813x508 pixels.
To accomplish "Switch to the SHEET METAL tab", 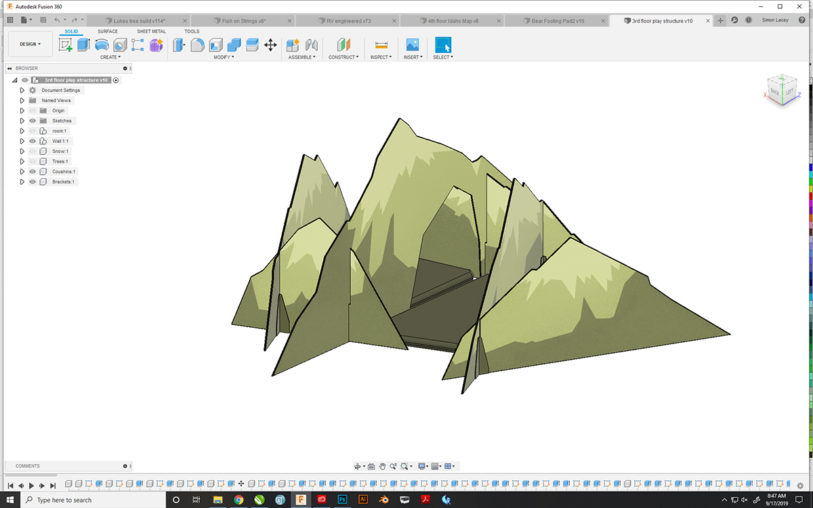I will coord(151,31).
